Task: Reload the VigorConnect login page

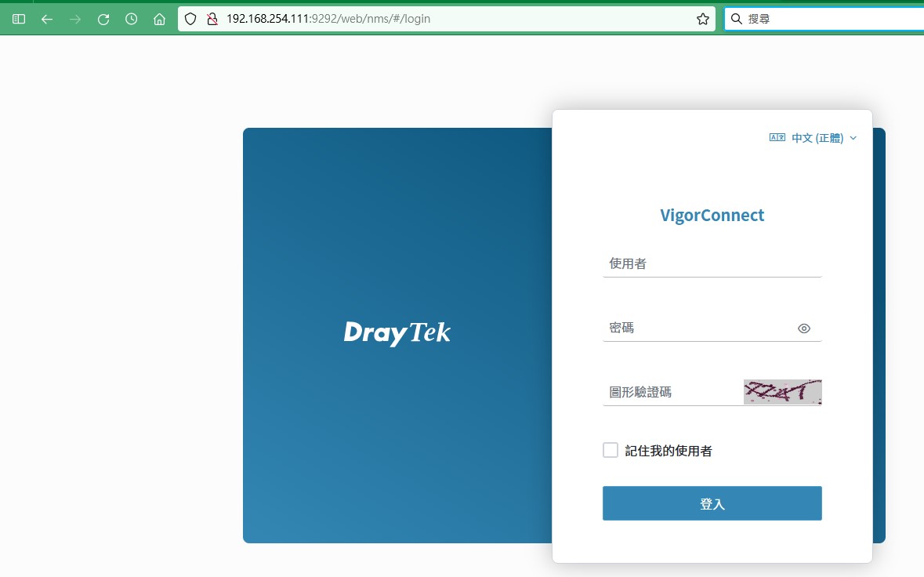Action: [103, 19]
